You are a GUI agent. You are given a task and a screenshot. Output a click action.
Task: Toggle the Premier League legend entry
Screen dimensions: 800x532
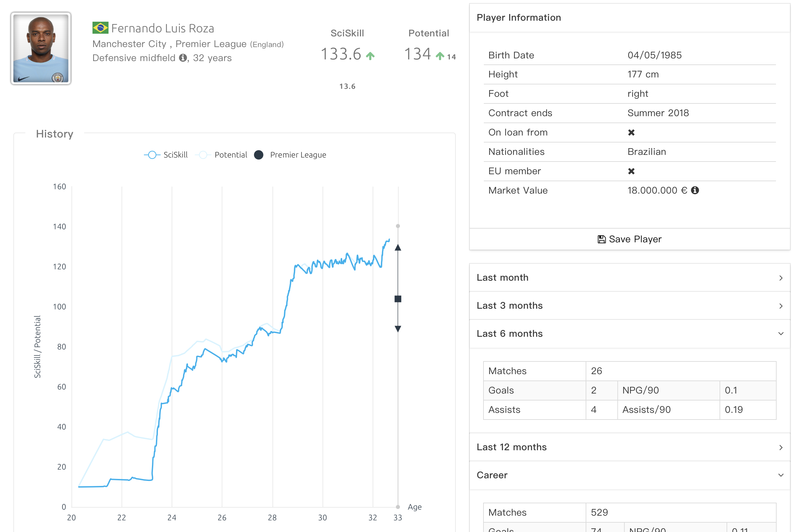[x=290, y=155]
